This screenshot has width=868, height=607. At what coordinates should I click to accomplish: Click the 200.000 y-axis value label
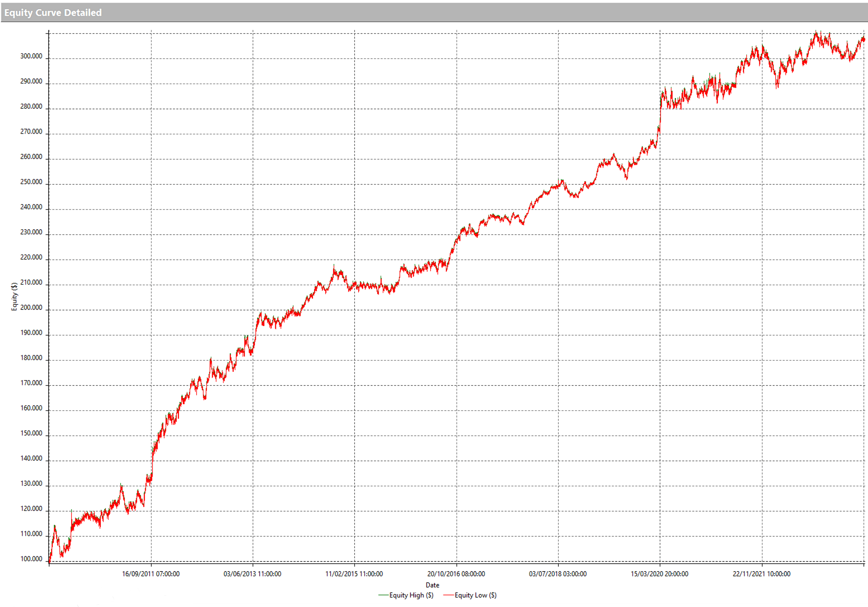pos(31,308)
